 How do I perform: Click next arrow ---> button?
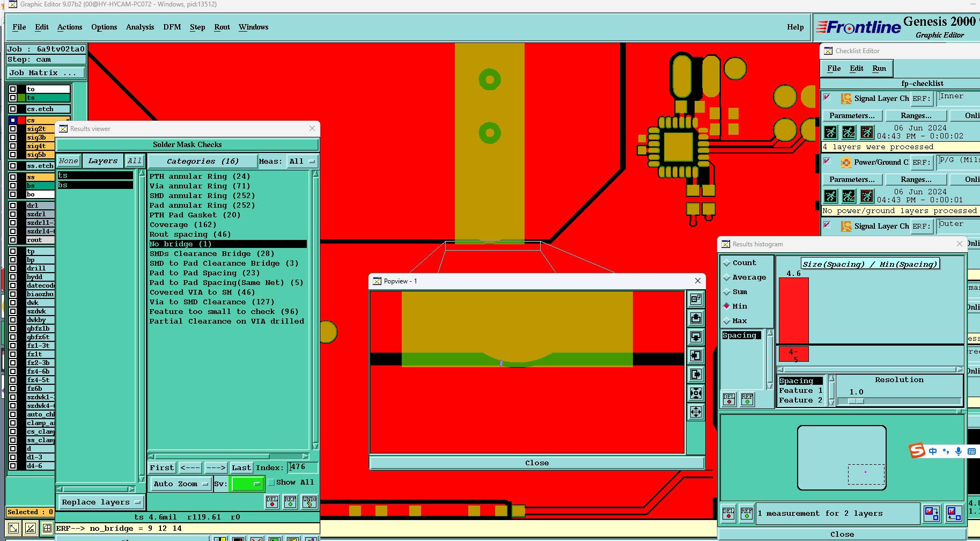pyautogui.click(x=216, y=468)
